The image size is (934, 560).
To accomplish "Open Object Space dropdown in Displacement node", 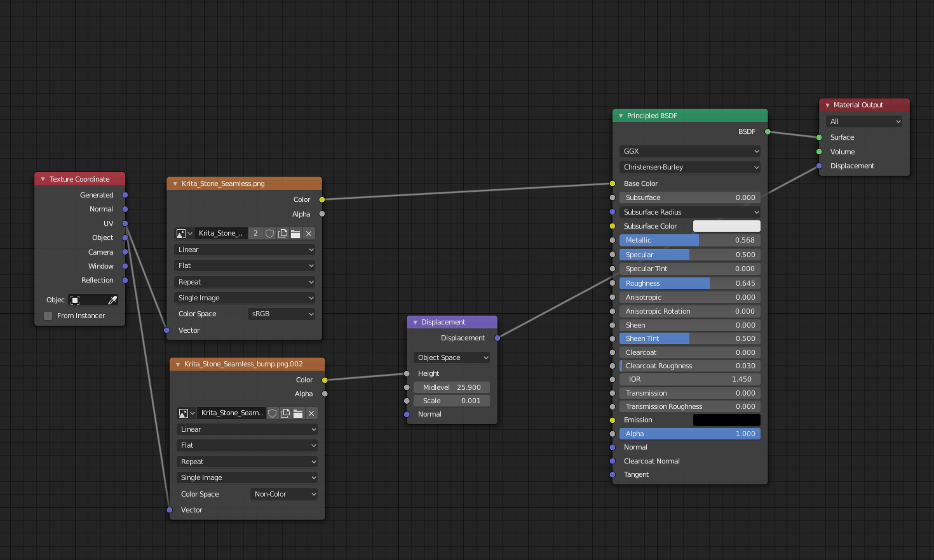I will [x=452, y=357].
